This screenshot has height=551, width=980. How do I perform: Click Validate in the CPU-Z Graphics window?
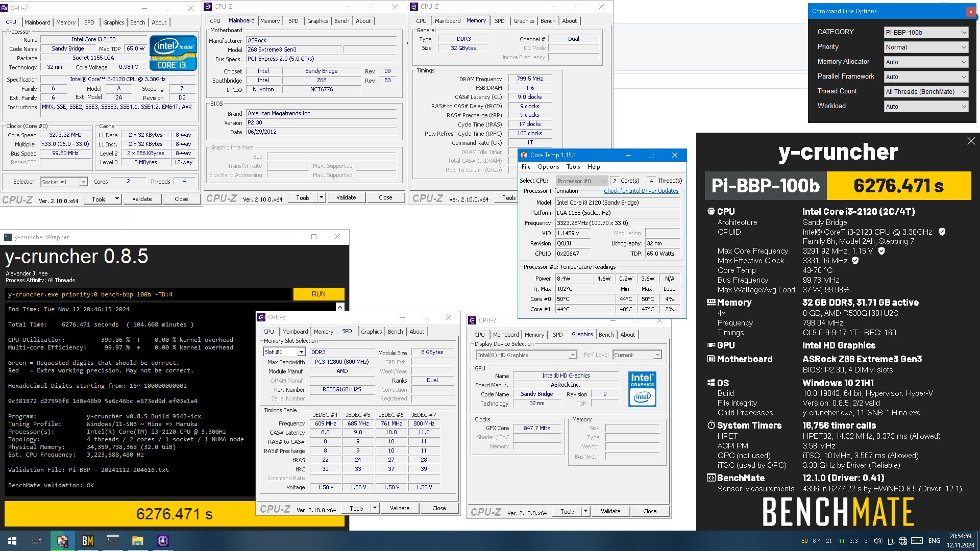[610, 511]
